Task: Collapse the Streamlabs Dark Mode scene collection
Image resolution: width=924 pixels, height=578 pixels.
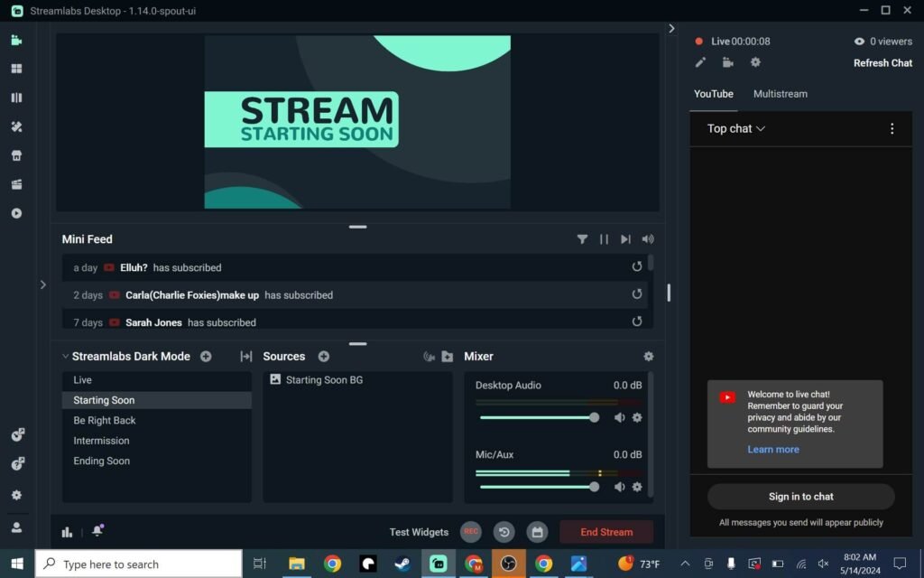Action: pyautogui.click(x=65, y=356)
